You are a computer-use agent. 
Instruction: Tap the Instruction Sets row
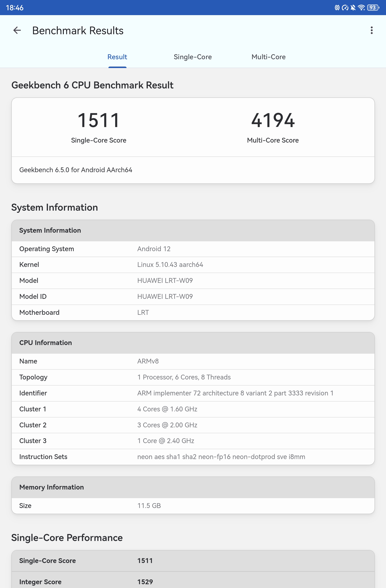pyautogui.click(x=193, y=457)
